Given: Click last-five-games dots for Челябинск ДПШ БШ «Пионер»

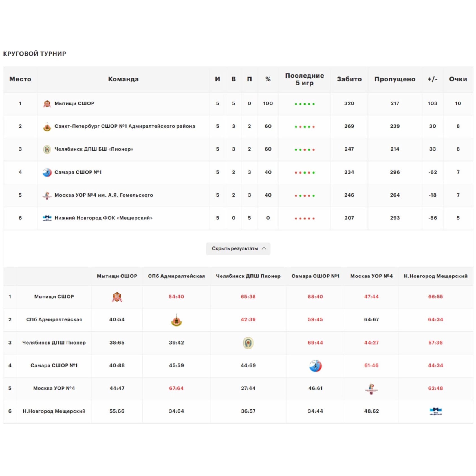Looking at the screenshot, I should (x=305, y=150).
